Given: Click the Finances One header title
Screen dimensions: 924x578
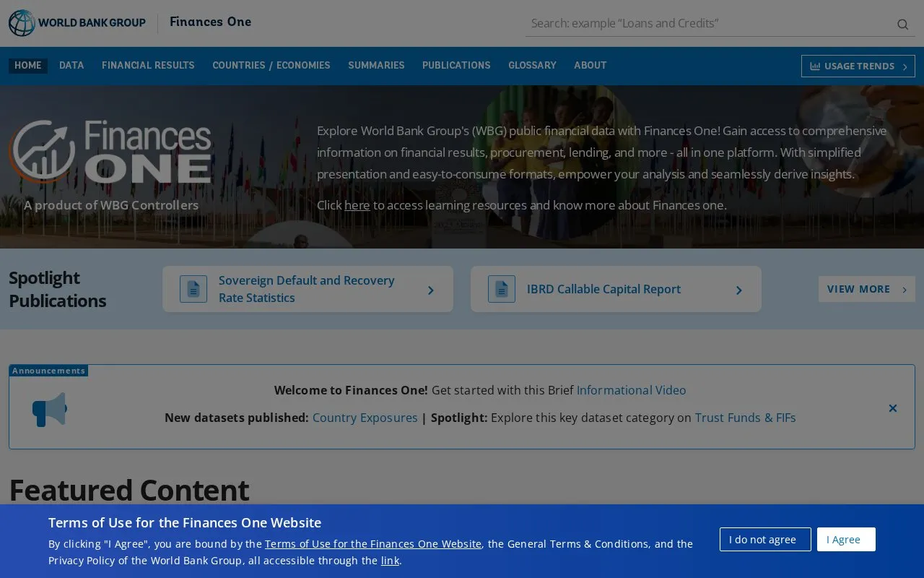Looking at the screenshot, I should click(x=210, y=22).
